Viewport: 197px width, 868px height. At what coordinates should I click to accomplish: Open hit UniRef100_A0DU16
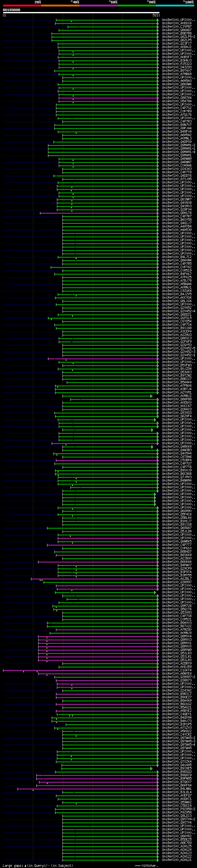[x=177, y=23]
